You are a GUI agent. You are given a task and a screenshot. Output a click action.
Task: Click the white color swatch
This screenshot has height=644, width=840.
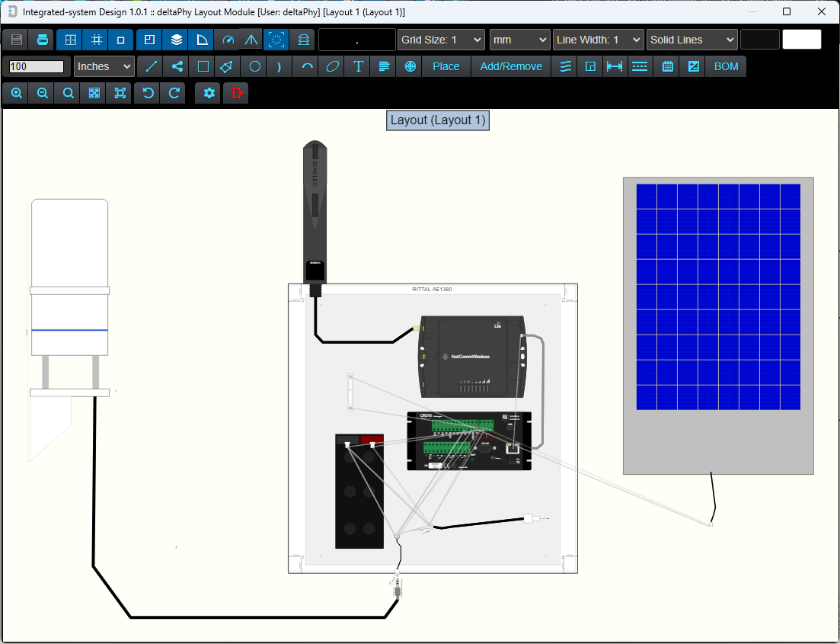pyautogui.click(x=801, y=39)
